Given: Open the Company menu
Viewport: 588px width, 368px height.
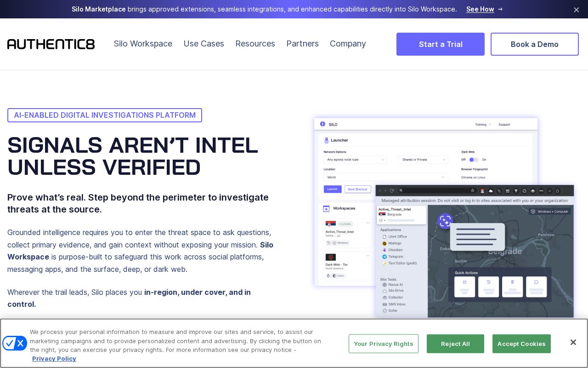Looking at the screenshot, I should click(348, 44).
